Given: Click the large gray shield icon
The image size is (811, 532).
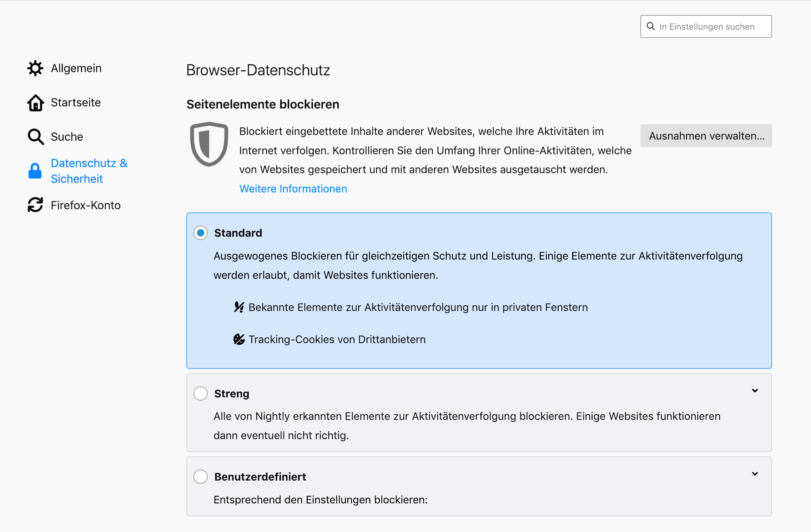Looking at the screenshot, I should point(209,144).
